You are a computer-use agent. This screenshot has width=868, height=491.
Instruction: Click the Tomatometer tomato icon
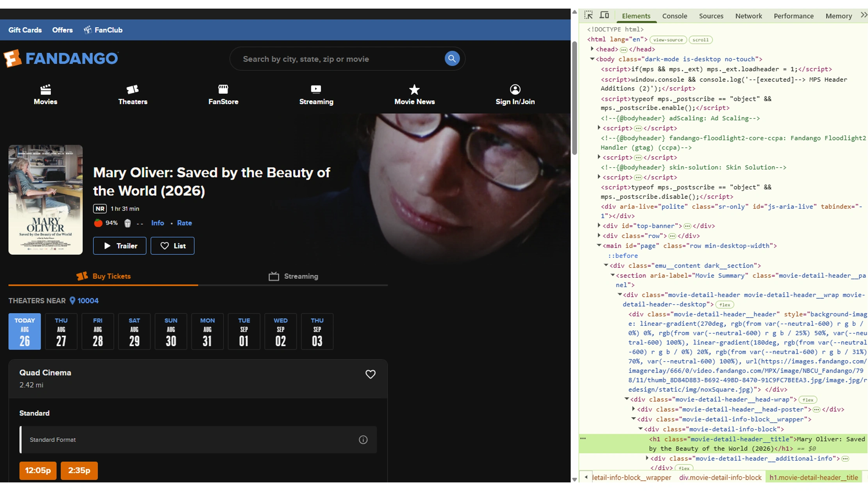(x=98, y=223)
